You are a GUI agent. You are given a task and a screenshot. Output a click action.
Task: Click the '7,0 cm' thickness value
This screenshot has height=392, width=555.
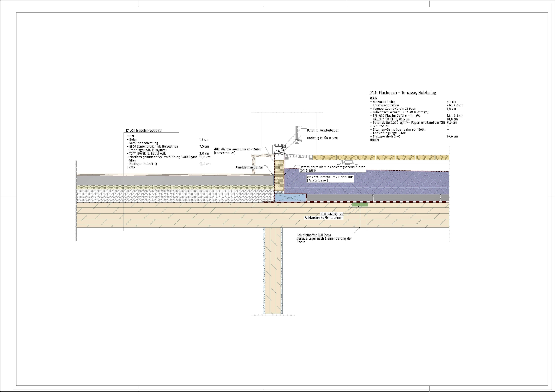[x=204, y=146]
